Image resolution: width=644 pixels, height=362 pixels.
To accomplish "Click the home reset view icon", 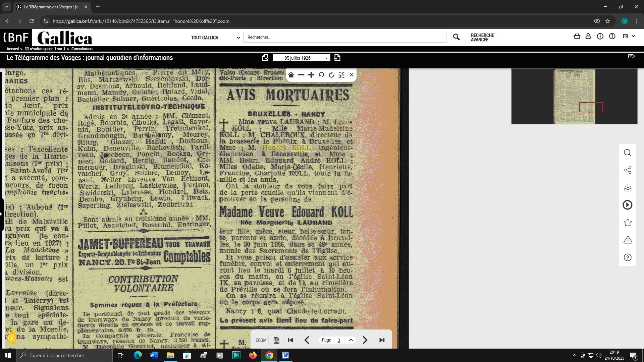I will (x=291, y=75).
